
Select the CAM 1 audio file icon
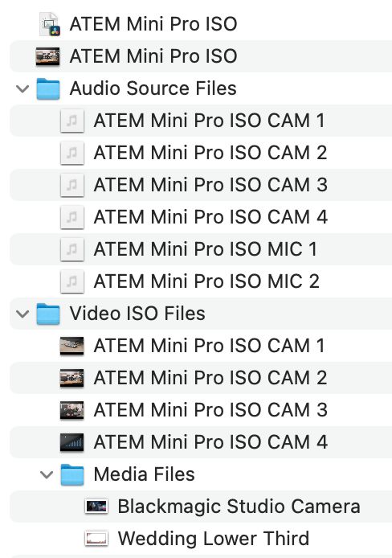pyautogui.click(x=72, y=121)
